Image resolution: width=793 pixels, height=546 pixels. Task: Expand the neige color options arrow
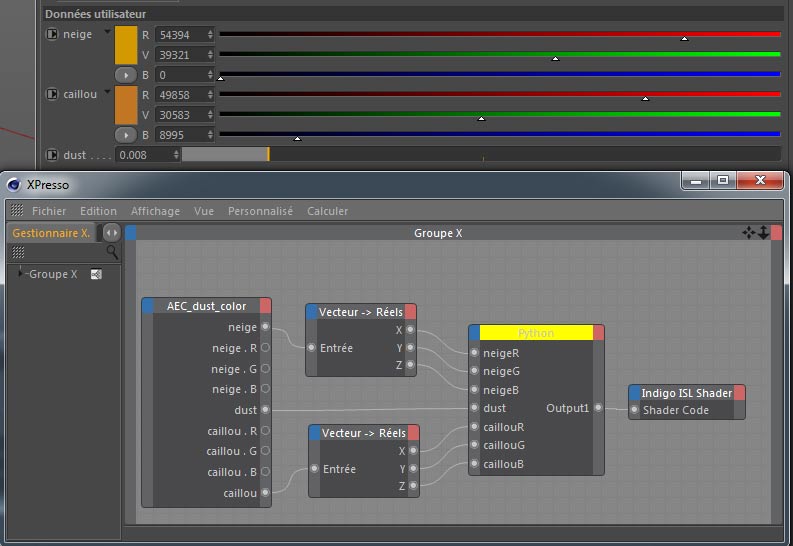tap(107, 33)
